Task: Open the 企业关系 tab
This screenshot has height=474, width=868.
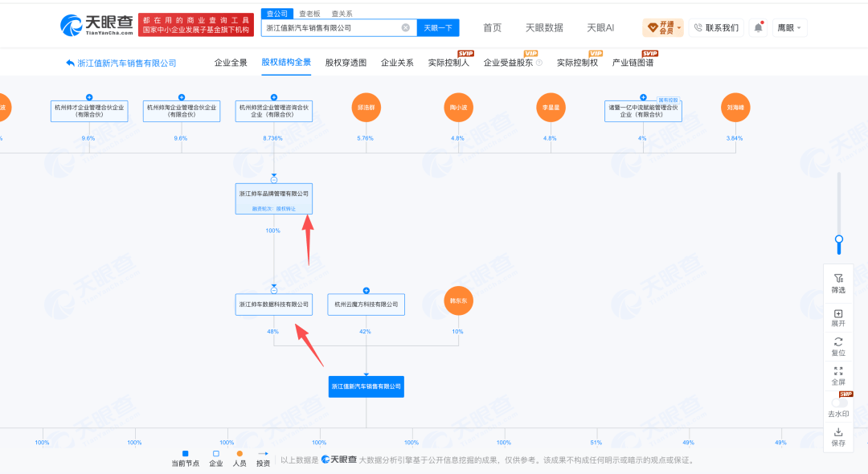Action: [x=397, y=63]
